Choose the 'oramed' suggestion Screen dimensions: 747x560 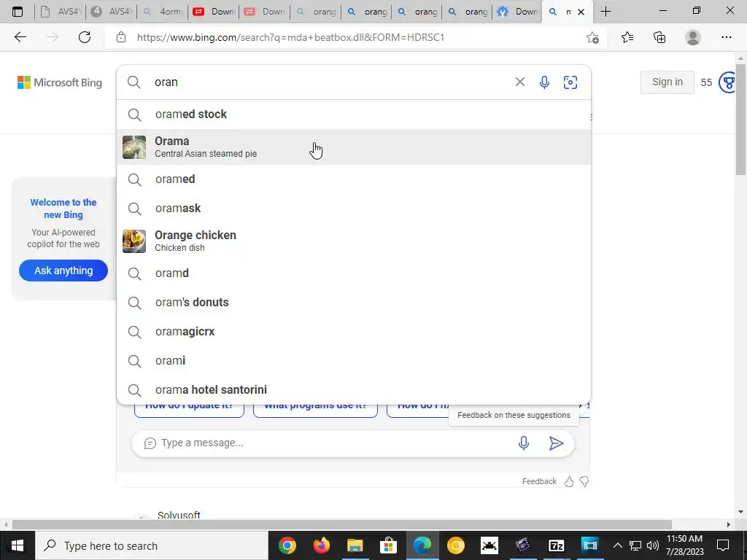(354, 179)
